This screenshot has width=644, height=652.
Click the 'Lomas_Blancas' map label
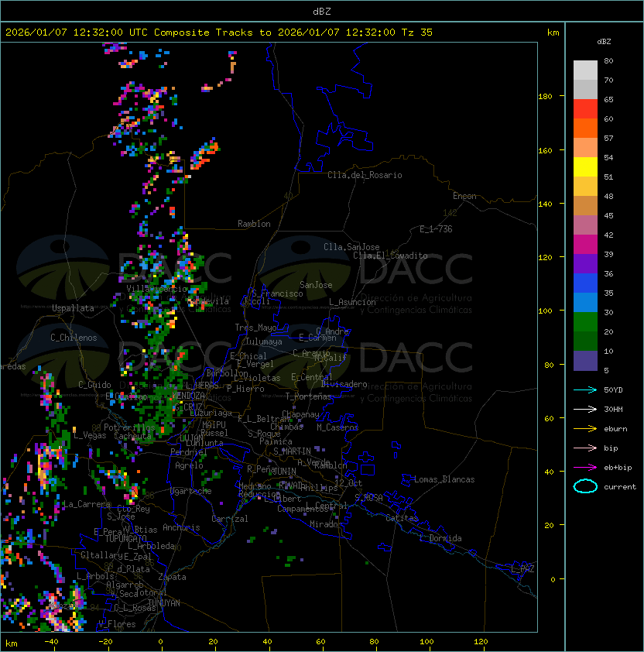pyautogui.click(x=444, y=479)
